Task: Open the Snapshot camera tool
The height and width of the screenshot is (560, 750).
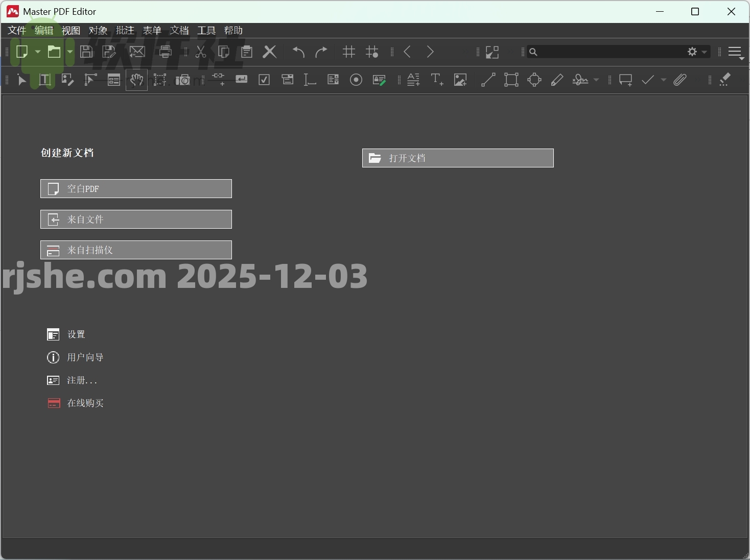Action: (183, 80)
